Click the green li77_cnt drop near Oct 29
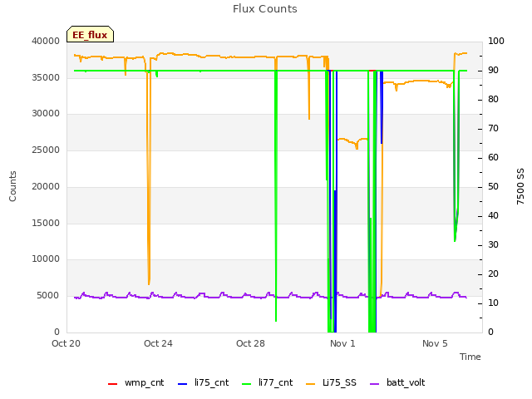 click(x=276, y=195)
